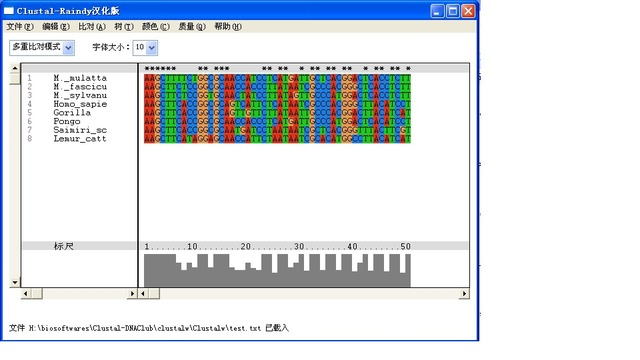Open the 帮助 (H) help menu
Screen dimensions: 640x360
(x=228, y=27)
